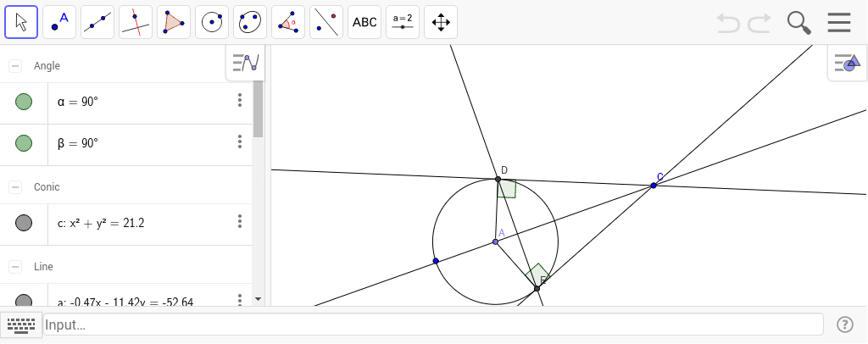Open more options for line a

[x=240, y=299]
